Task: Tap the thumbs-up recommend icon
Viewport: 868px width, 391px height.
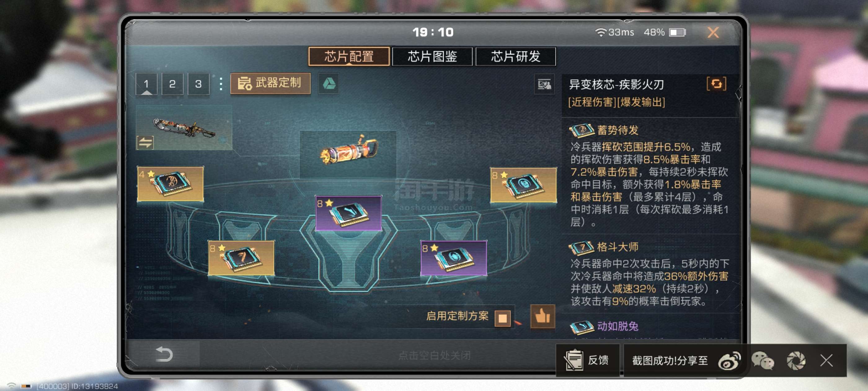Action: [x=542, y=316]
